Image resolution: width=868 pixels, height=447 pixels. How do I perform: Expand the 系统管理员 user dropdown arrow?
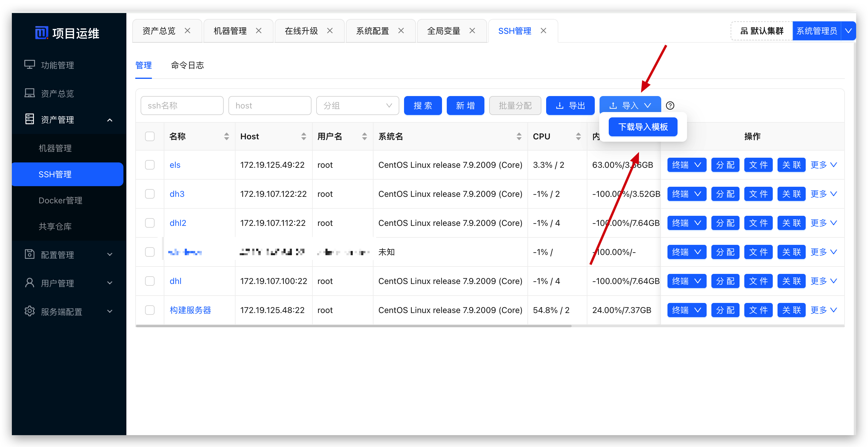(848, 31)
